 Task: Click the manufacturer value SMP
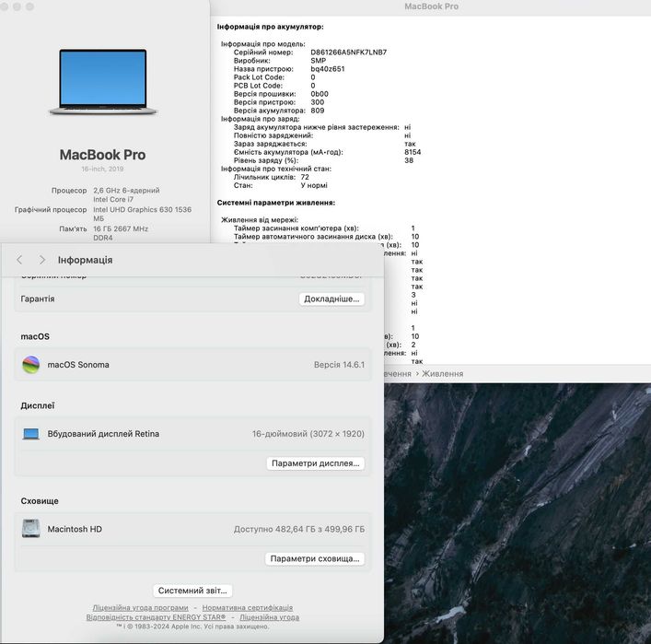319,61
